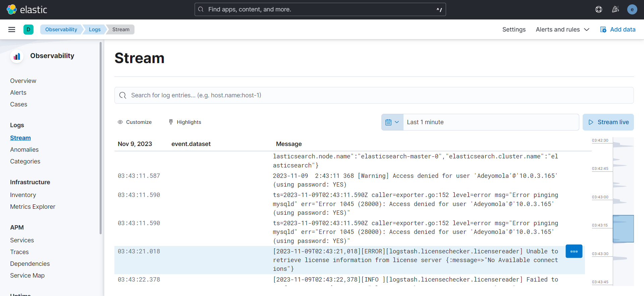The image size is (644, 296).
Task: Click the log search magnifier icon
Action: [123, 95]
